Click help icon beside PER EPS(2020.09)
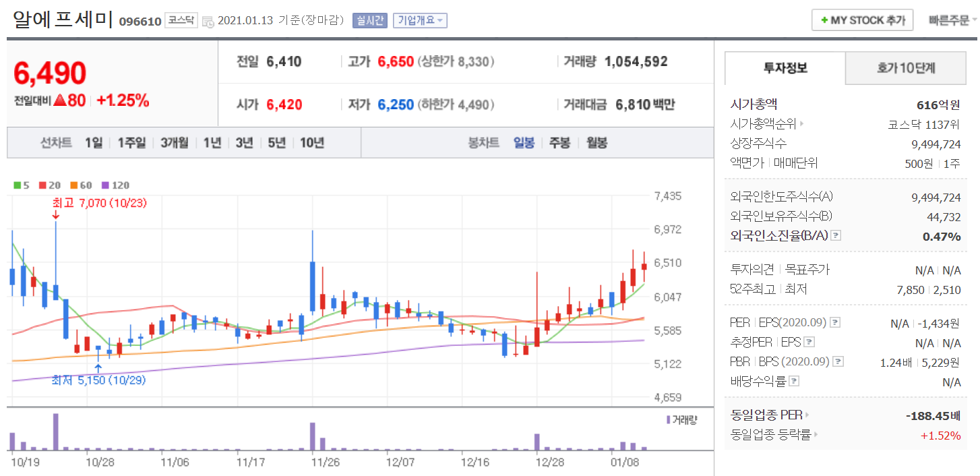The width and height of the screenshot is (980, 476). pos(835,322)
